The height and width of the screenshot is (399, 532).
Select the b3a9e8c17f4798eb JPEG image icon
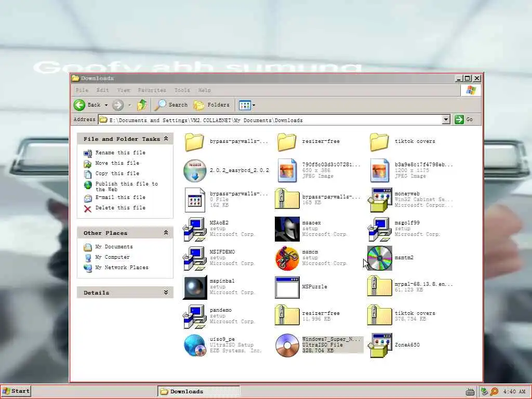380,170
